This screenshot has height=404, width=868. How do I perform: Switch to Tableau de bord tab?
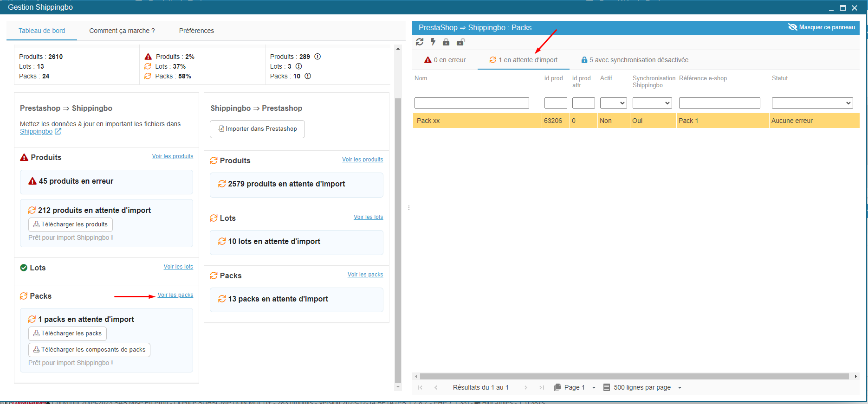pos(42,31)
